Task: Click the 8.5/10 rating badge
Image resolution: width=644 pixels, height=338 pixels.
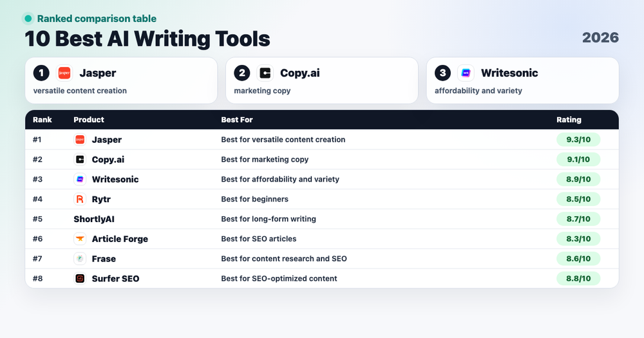Action: tap(578, 199)
